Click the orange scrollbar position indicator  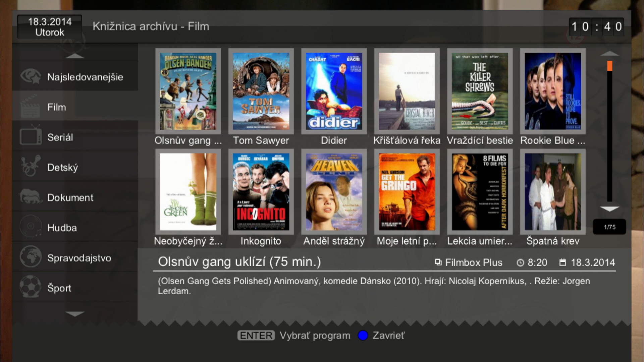609,66
